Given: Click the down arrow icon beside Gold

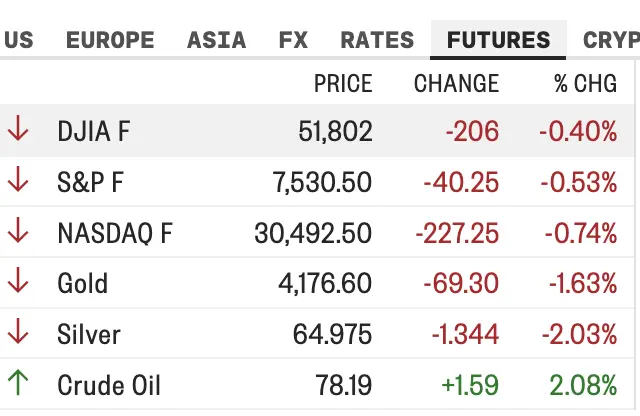Looking at the screenshot, I should click(18, 280).
